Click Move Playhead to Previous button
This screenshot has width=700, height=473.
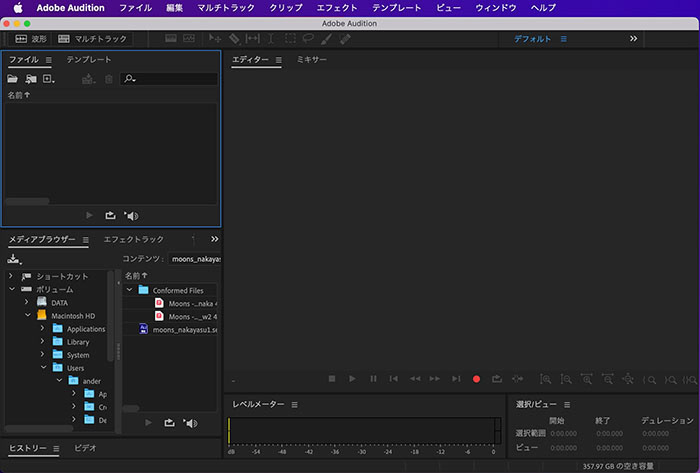pos(393,378)
